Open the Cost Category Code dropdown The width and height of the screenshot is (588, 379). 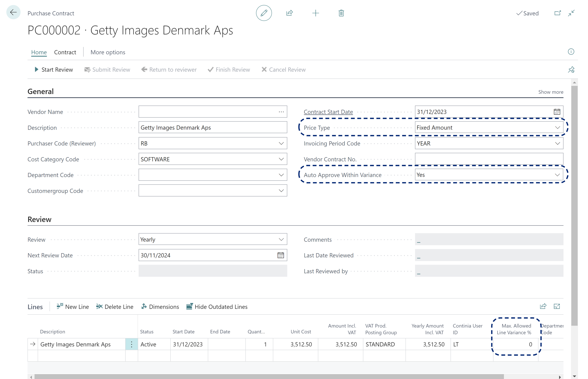pos(281,159)
